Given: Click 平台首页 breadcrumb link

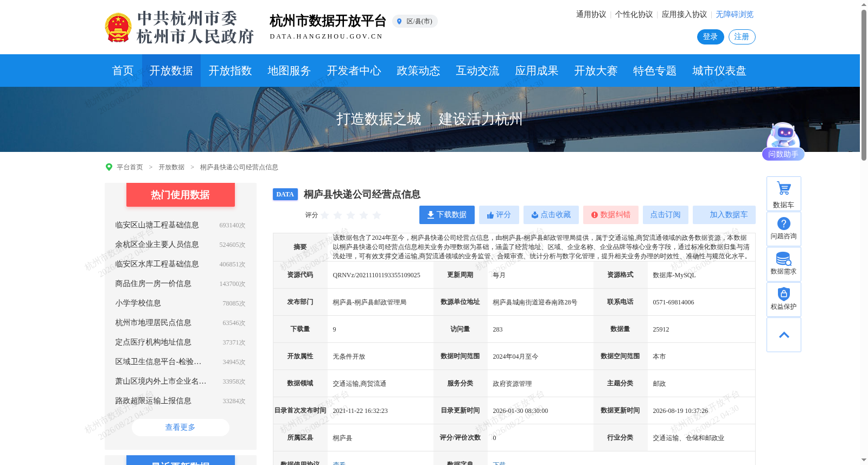Looking at the screenshot, I should 130,167.
